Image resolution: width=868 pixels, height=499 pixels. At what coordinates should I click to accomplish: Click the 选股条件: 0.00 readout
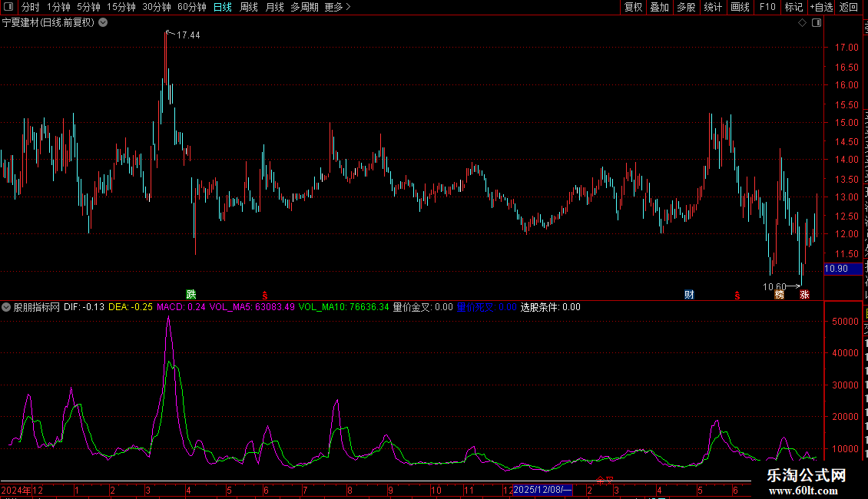550,307
